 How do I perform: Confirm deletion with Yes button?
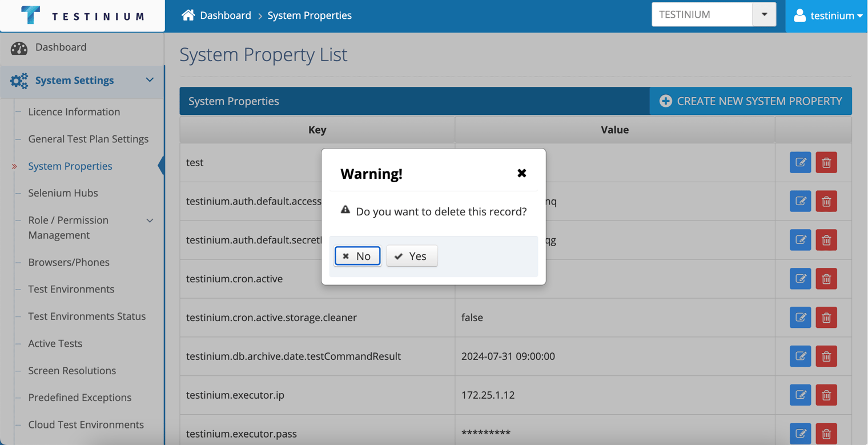(412, 256)
